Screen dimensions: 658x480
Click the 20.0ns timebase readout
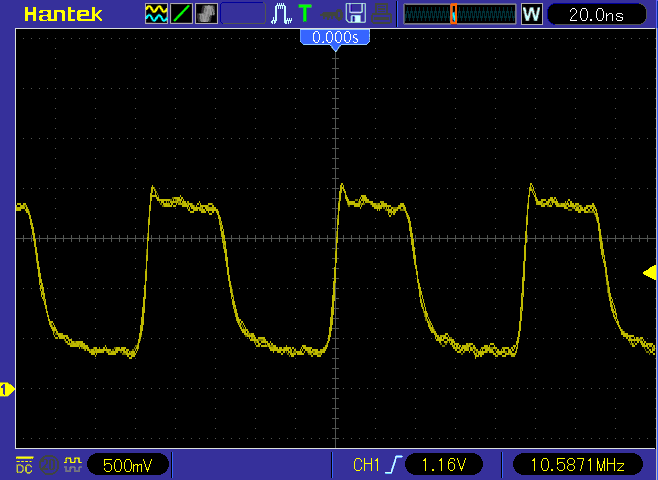click(597, 15)
